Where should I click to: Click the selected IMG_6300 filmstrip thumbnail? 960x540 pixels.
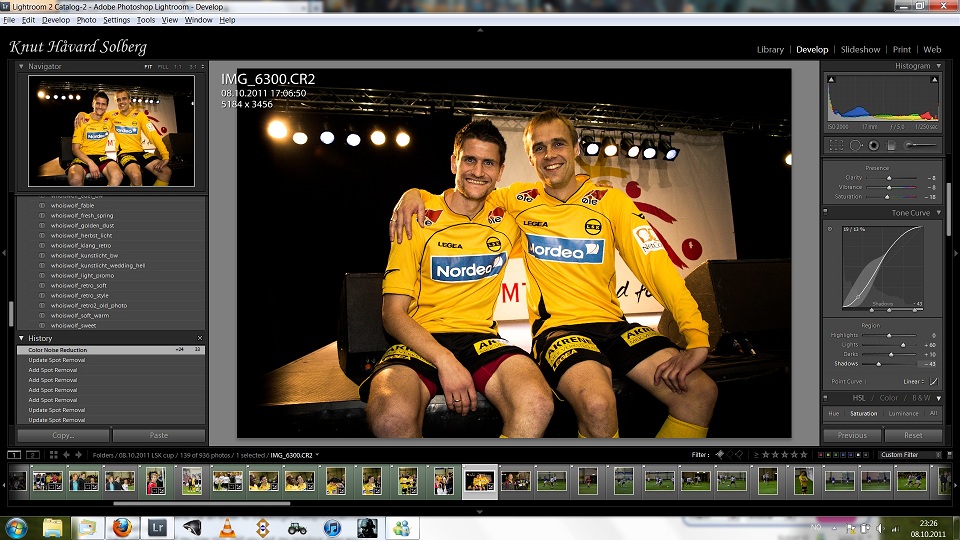tap(479, 481)
